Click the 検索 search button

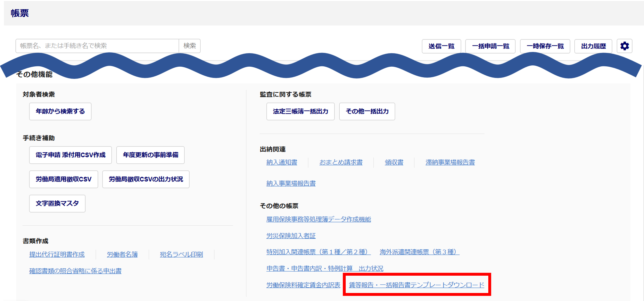(x=189, y=46)
